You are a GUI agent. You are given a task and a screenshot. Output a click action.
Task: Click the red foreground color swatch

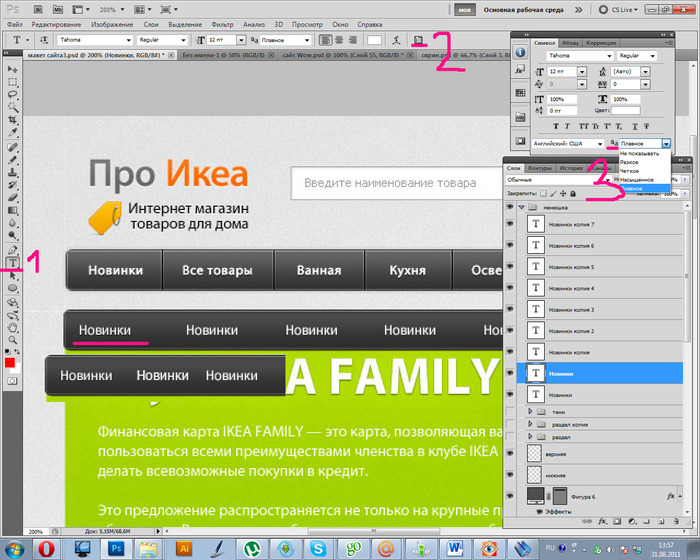pyautogui.click(x=9, y=363)
